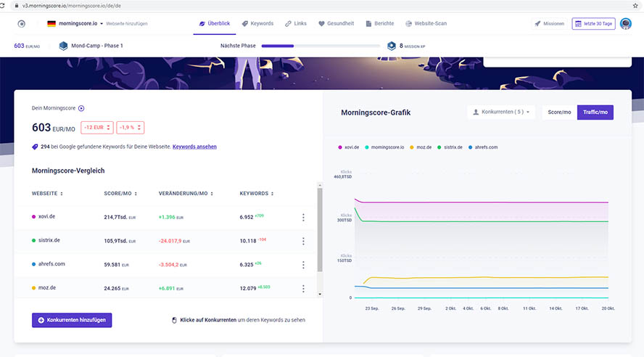Viewport: 644px width, 357px height.
Task: Click the Mond-Camp hexagon badge icon
Action: [x=63, y=46]
